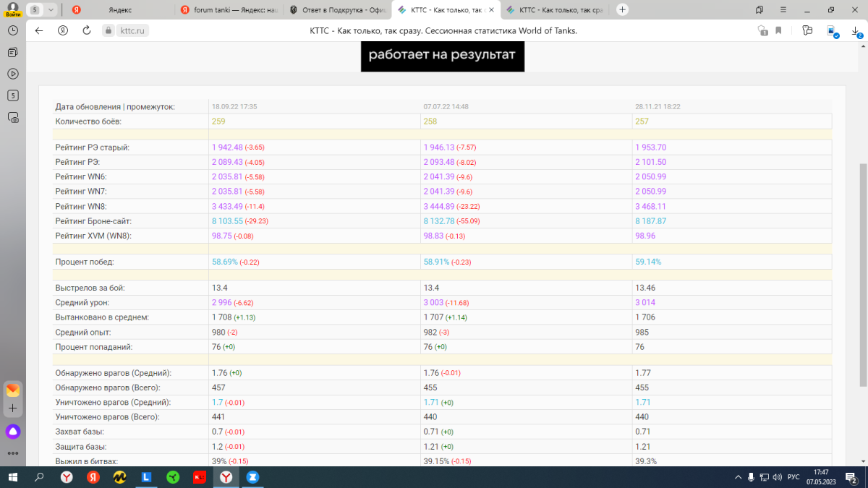Expand the tab group dropdown arrow
Viewport: 868px width, 488px height.
click(50, 10)
